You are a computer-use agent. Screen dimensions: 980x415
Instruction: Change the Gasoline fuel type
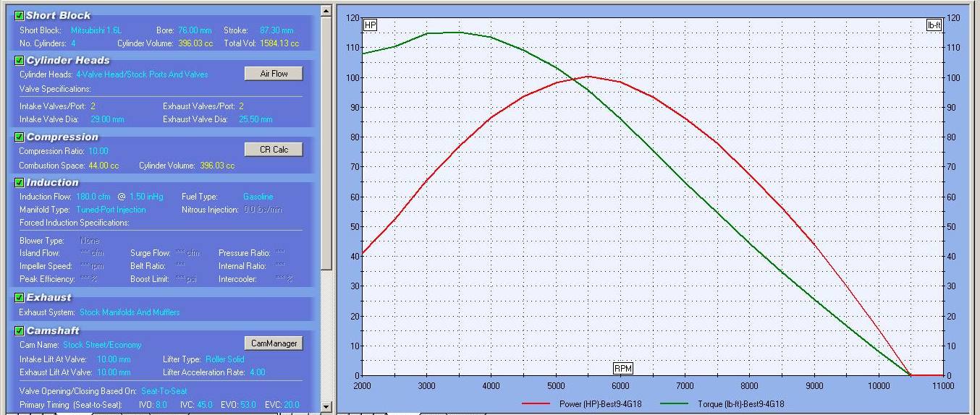(x=258, y=197)
